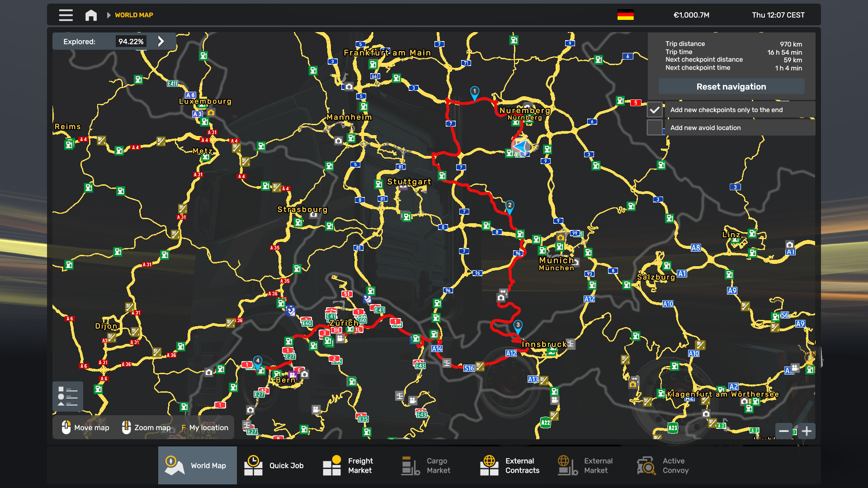Screen dimensions: 868x488
Task: Click the photo viewpoint icon near Mannheim
Action: coord(338,141)
